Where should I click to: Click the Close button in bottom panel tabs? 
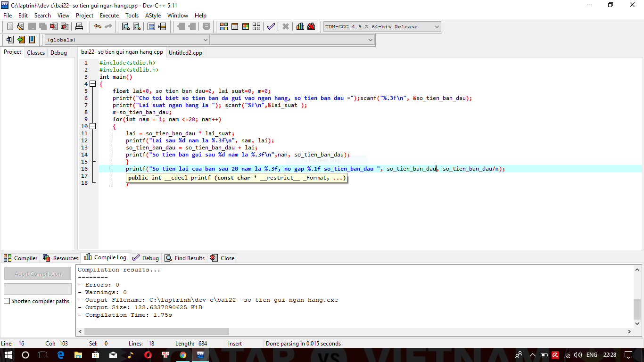(223, 258)
